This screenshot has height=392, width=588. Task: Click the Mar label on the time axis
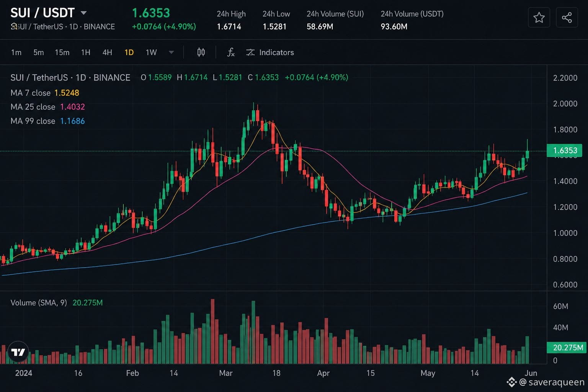(x=226, y=373)
